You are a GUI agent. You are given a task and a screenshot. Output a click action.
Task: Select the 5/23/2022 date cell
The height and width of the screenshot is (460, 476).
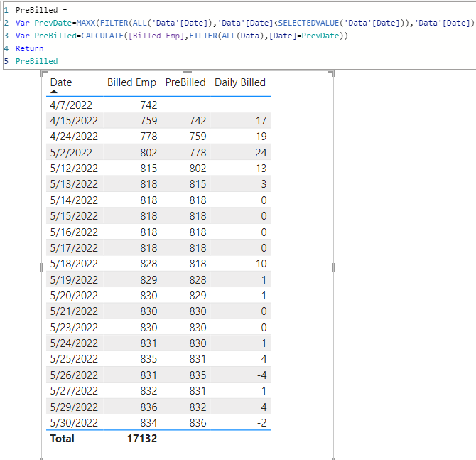(74, 328)
